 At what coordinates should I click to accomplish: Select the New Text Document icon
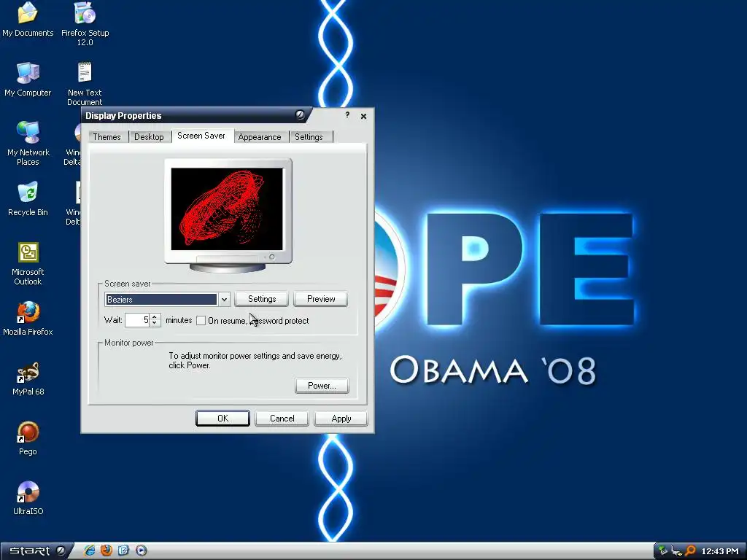pos(85,83)
